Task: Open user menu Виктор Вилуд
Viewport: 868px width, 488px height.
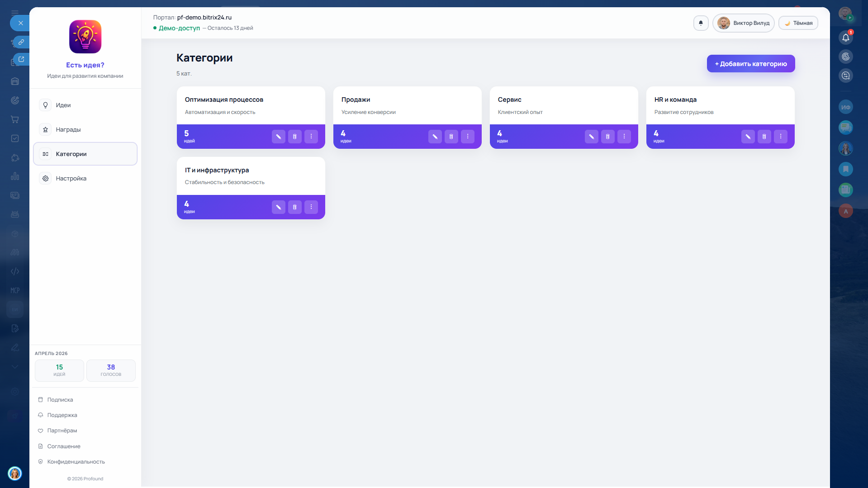Action: [743, 23]
